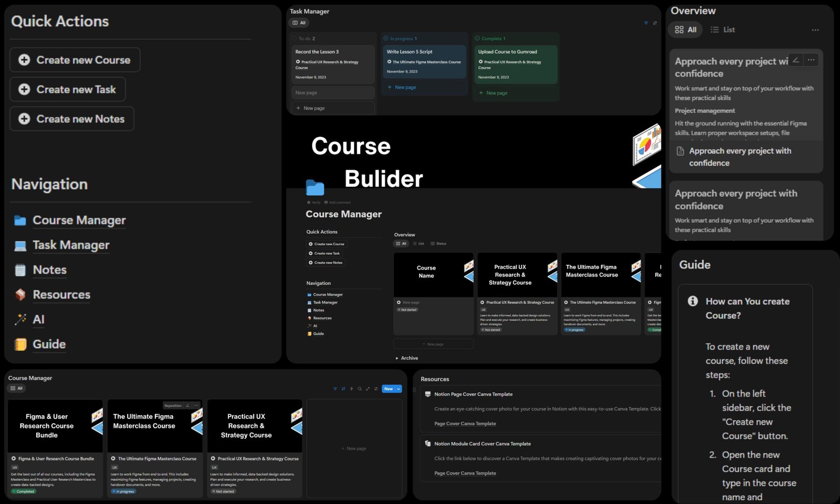Click Not started tag on bottom Practical UX card

(x=223, y=491)
